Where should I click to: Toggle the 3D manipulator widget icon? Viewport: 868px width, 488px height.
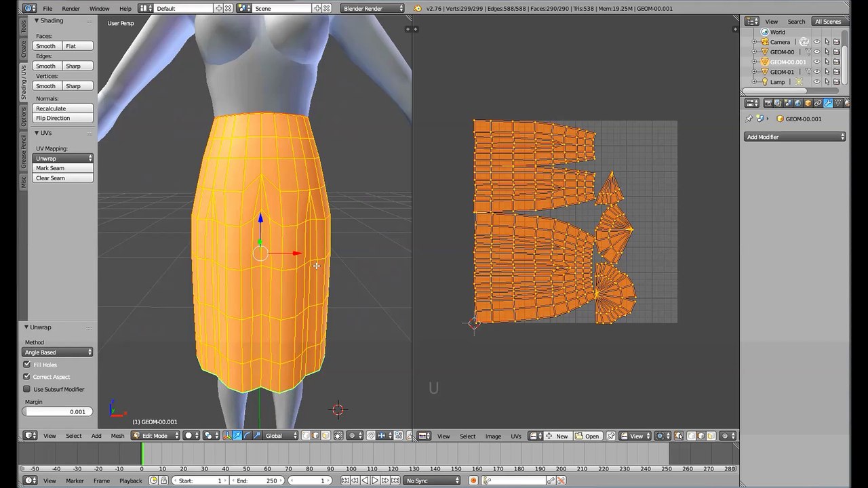(226, 436)
